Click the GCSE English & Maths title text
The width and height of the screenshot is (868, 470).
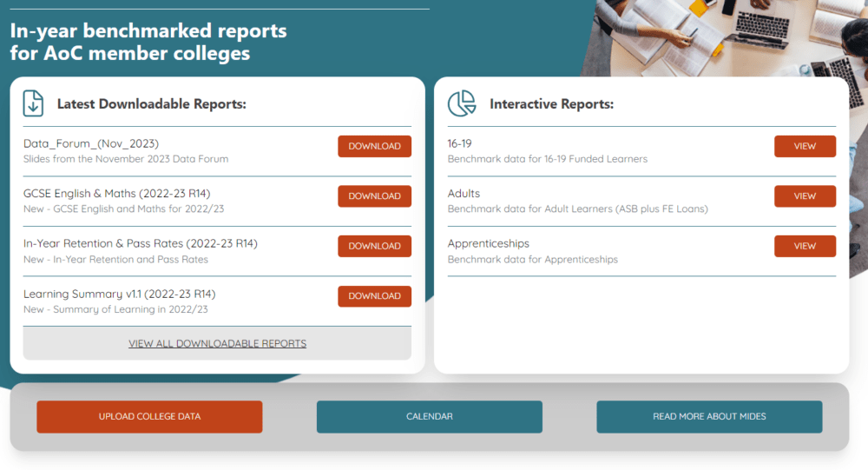117,194
